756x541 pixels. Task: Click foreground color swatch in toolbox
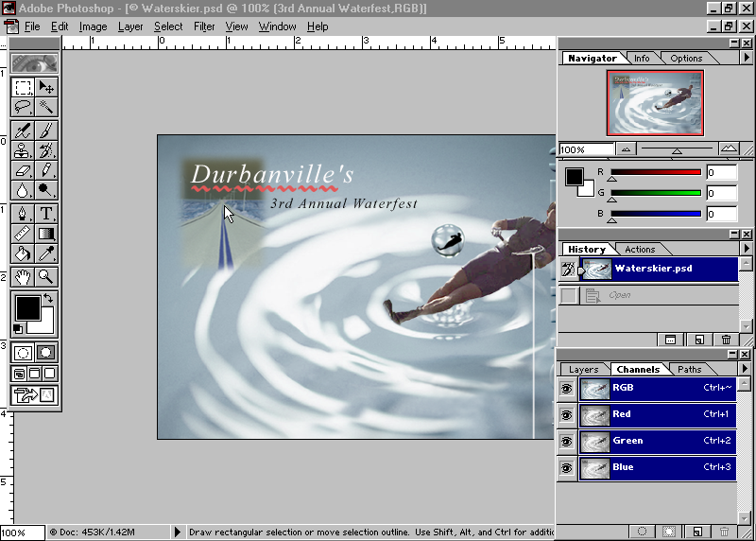click(27, 308)
